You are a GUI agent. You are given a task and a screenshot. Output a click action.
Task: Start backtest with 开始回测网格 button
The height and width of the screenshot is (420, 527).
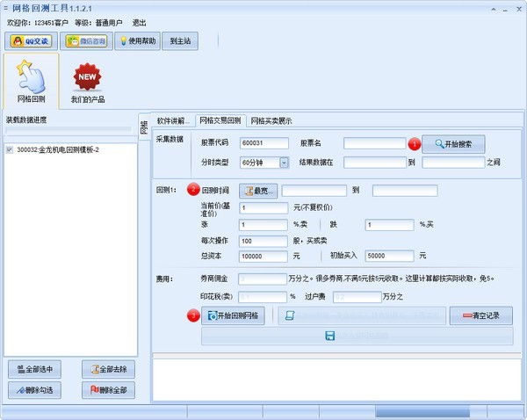click(233, 315)
